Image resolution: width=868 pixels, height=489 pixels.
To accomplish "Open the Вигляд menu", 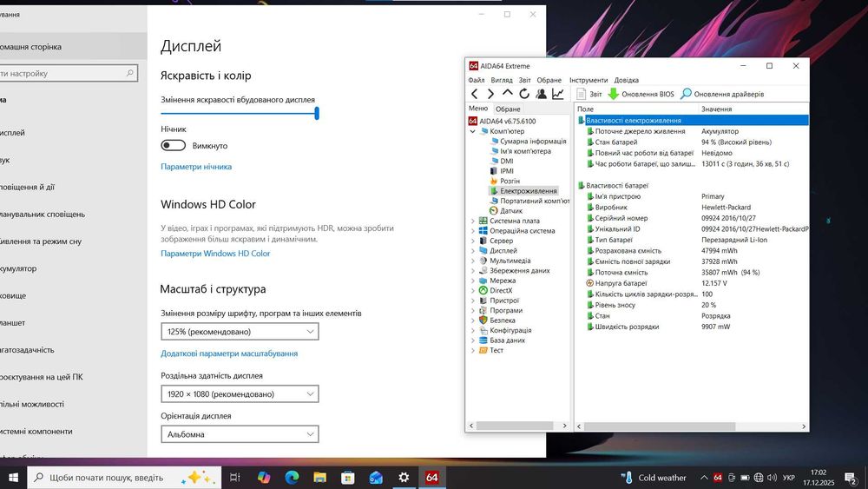I will click(x=502, y=80).
